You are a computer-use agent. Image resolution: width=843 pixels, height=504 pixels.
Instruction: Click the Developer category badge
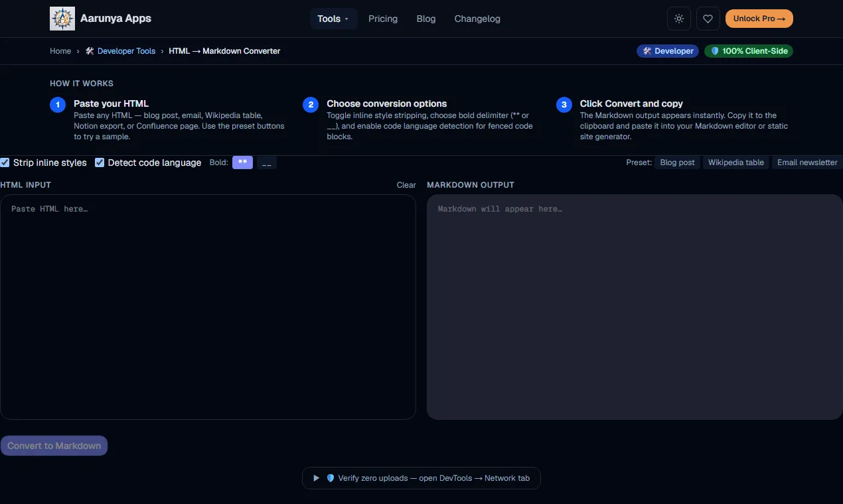pyautogui.click(x=668, y=51)
